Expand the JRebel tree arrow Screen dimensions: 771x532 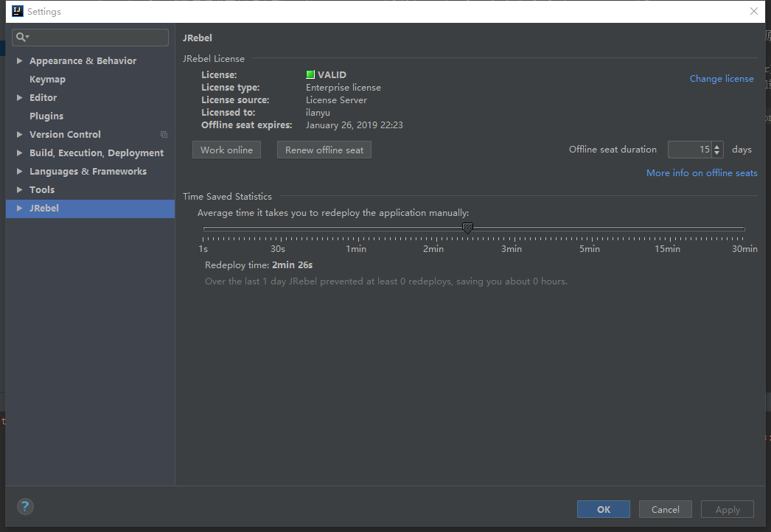[x=20, y=209]
